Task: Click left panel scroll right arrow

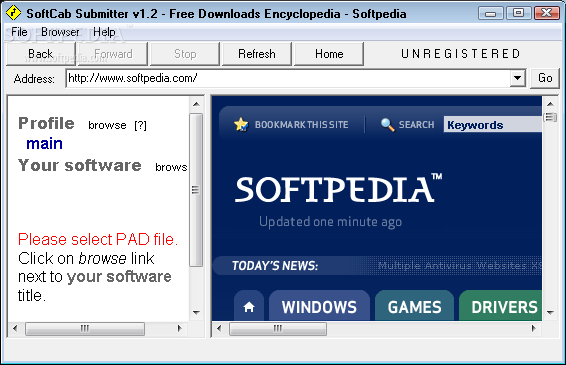Action: pyautogui.click(x=179, y=329)
